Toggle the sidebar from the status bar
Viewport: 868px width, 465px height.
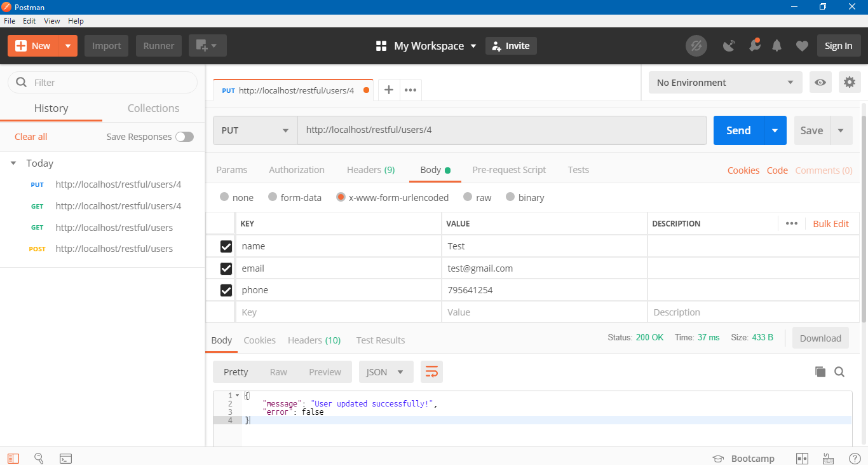[13, 458]
